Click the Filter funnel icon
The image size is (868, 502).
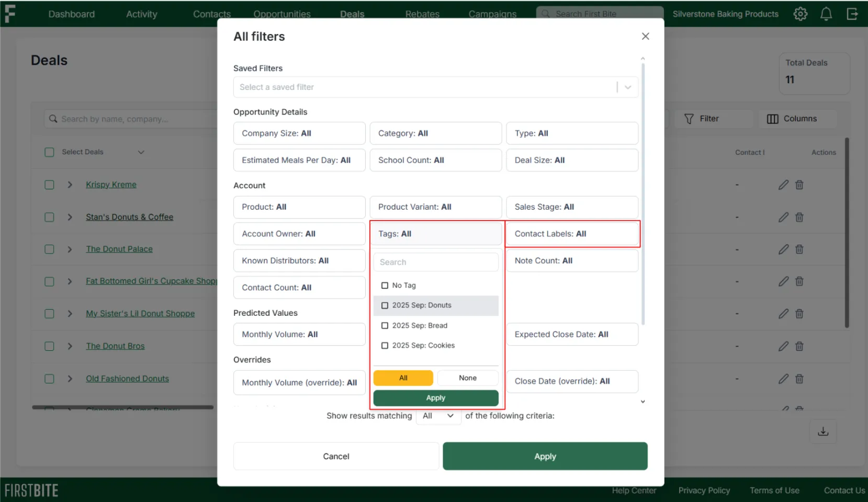pyautogui.click(x=689, y=119)
